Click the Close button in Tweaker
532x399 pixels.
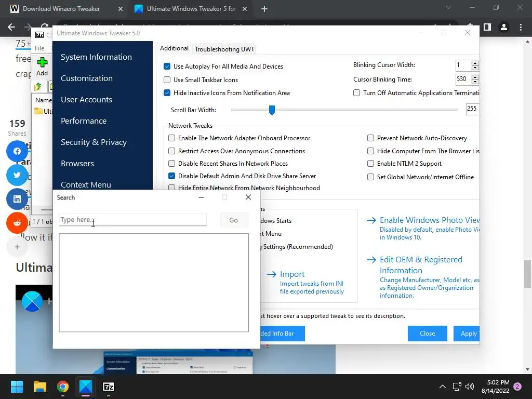427,334
